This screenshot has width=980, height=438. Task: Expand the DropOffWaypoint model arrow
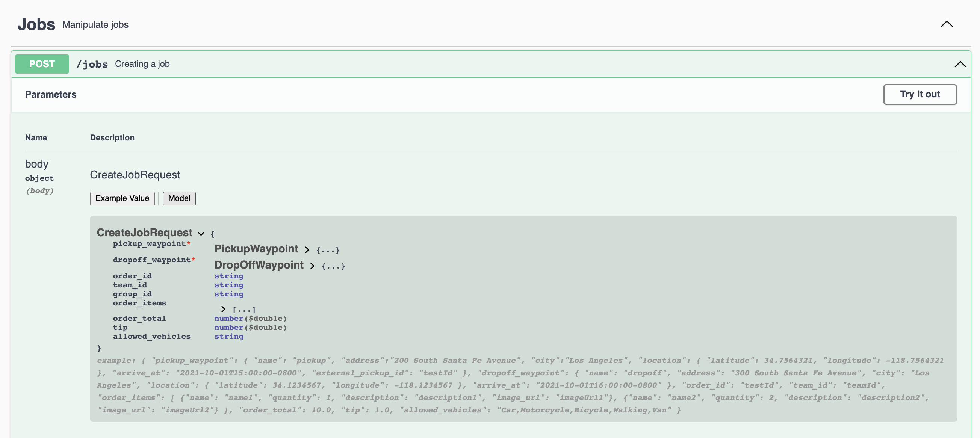312,266
